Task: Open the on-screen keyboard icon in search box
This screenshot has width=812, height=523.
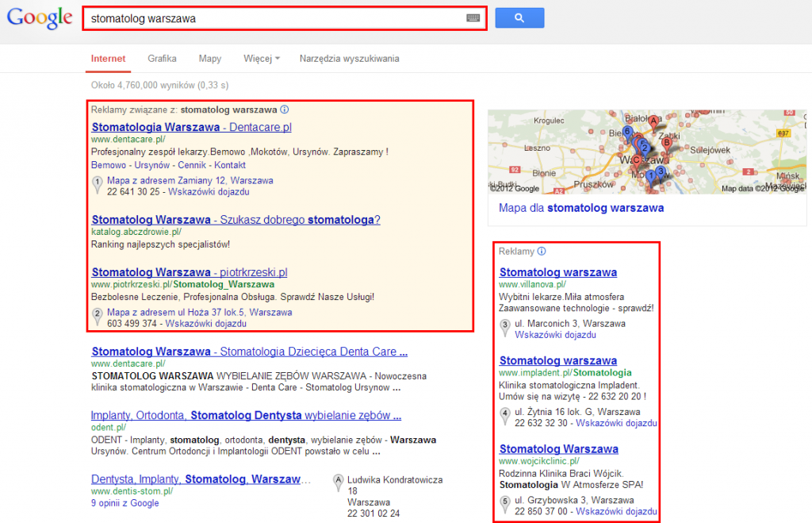Action: coord(473,17)
